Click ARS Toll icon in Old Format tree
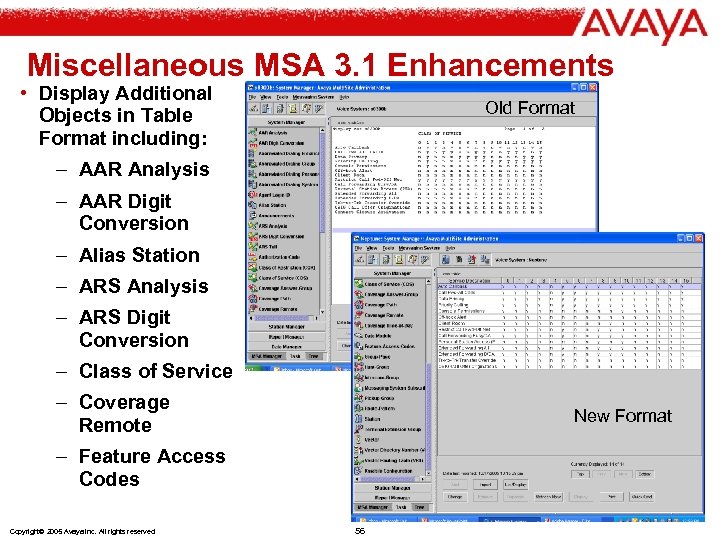 [253, 247]
